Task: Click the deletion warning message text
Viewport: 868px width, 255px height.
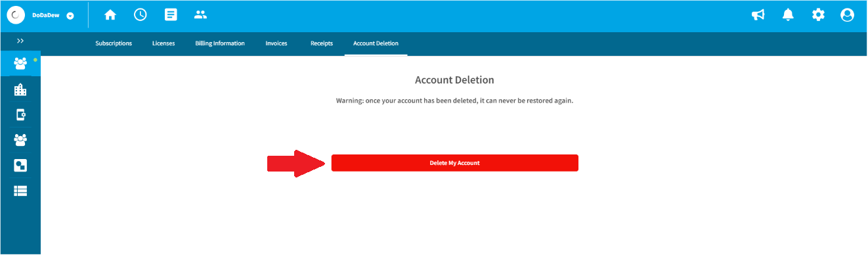Action: 454,101
